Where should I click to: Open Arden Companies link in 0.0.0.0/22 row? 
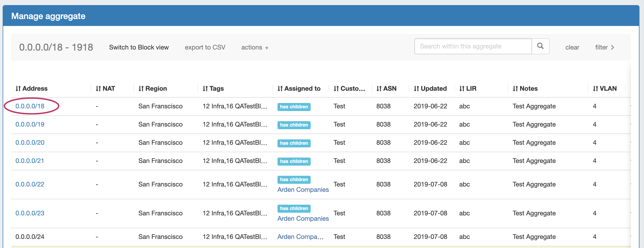(303, 190)
